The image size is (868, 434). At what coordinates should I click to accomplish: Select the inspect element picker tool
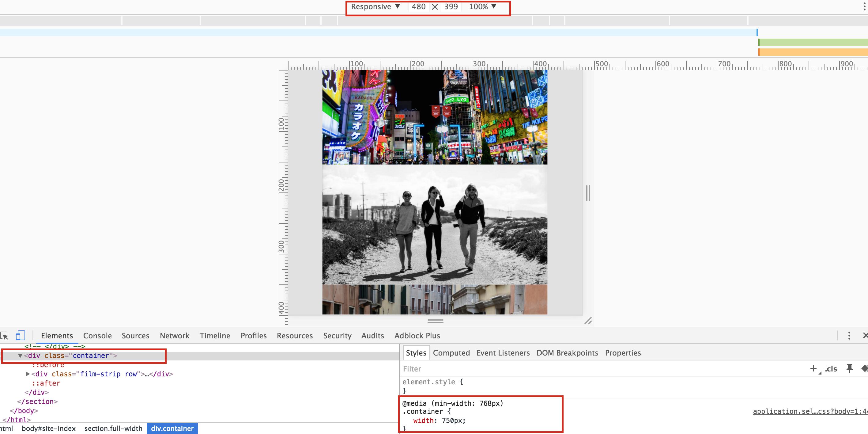(5, 336)
